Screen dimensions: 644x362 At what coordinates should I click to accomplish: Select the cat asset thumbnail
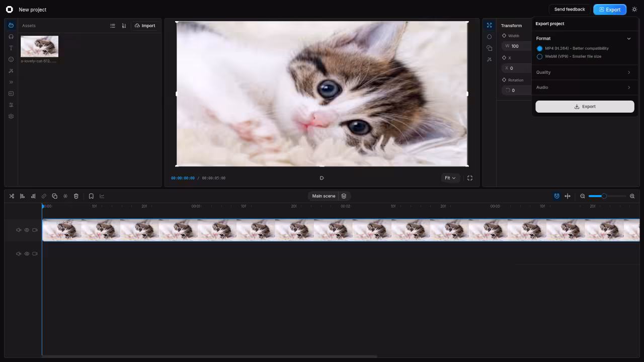click(x=39, y=46)
